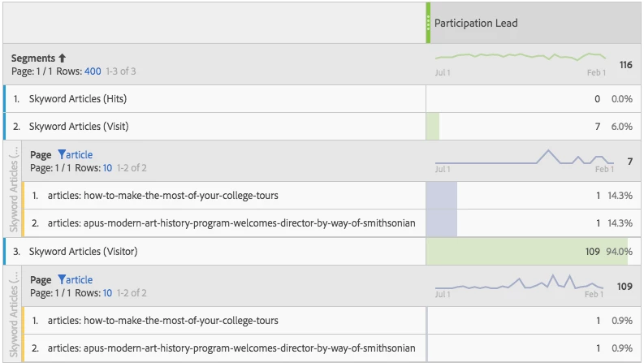Select the Participation Lead column header
The image size is (644, 363).
476,23
